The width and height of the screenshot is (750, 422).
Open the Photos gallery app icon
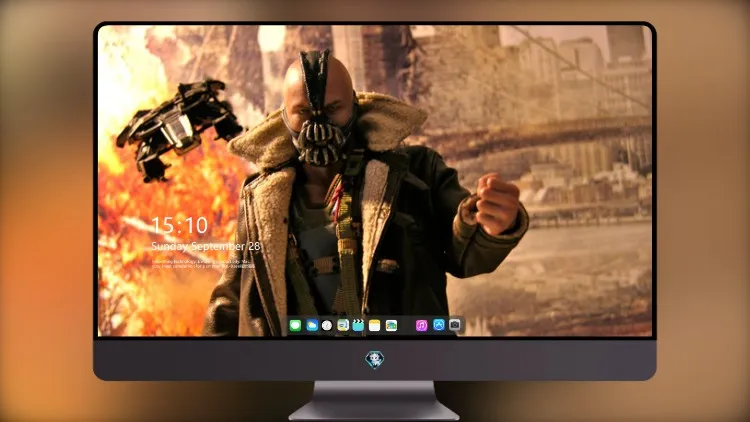pos(391,325)
